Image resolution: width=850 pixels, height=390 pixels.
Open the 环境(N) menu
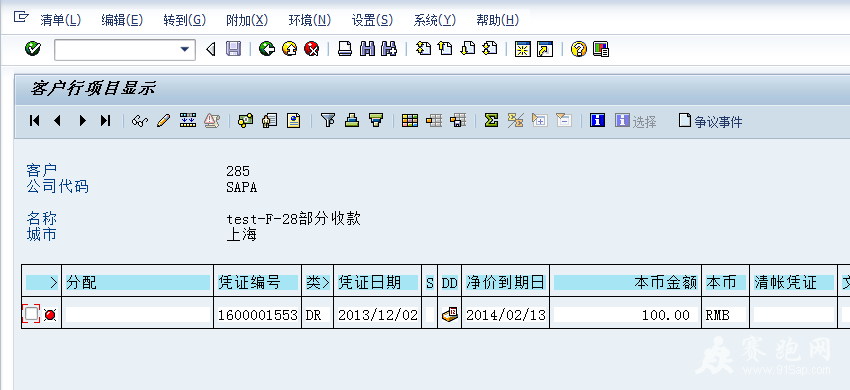tap(310, 20)
